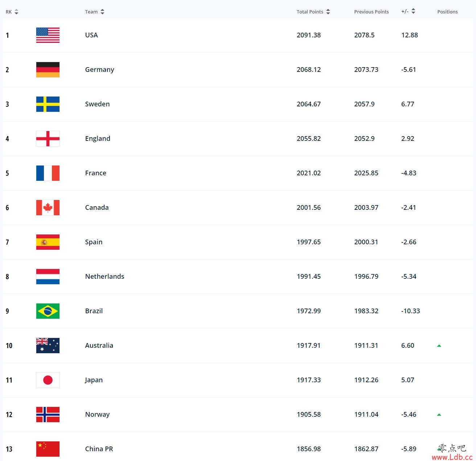Click the Positions column header

coord(447,12)
